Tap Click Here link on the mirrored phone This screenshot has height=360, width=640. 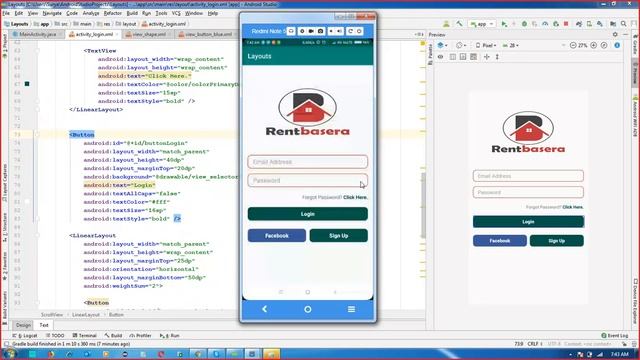(355, 197)
